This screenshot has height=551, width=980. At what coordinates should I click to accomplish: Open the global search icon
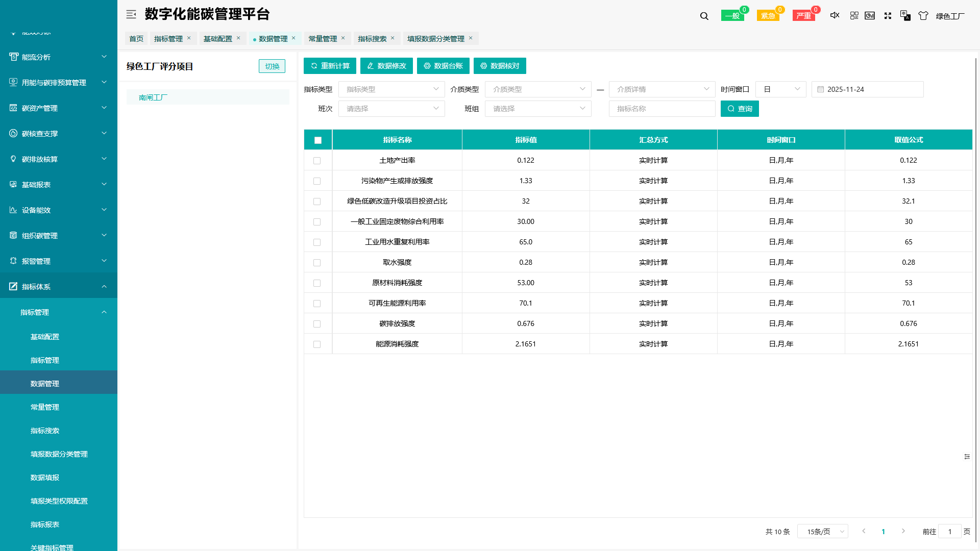(704, 16)
